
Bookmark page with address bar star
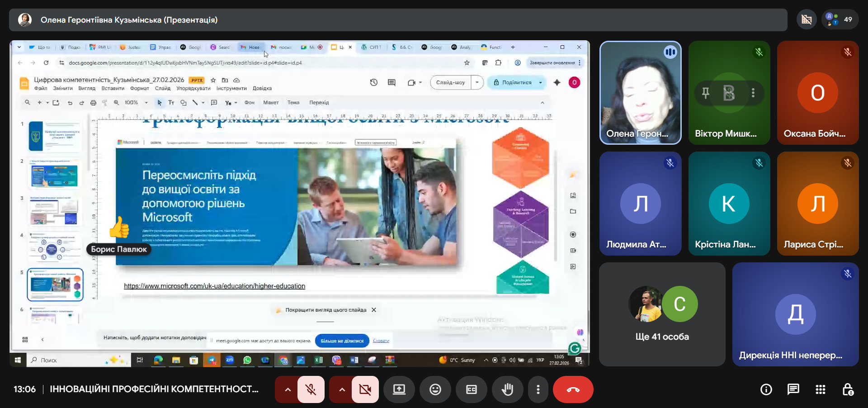click(x=467, y=63)
